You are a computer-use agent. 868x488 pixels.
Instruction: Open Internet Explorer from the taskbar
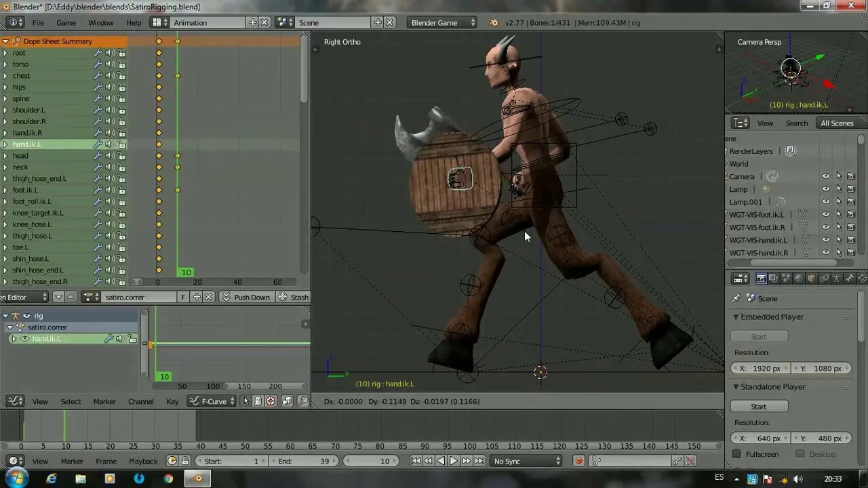coord(52,479)
